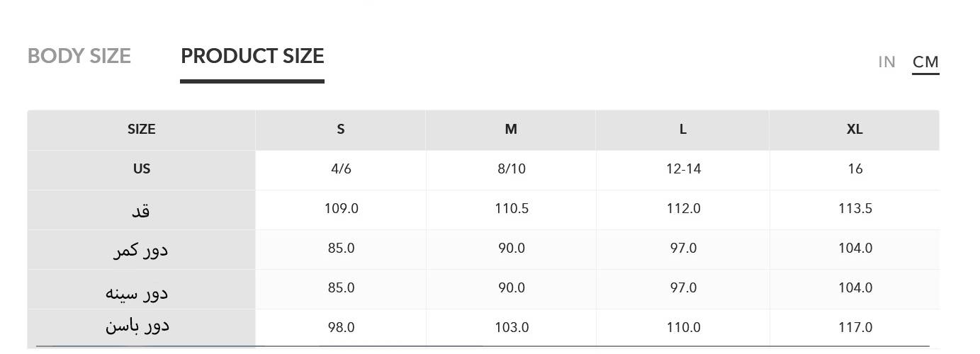Viewport: 980px width, 354px height.
Task: Click the M size column header
Action: pyautogui.click(x=511, y=130)
